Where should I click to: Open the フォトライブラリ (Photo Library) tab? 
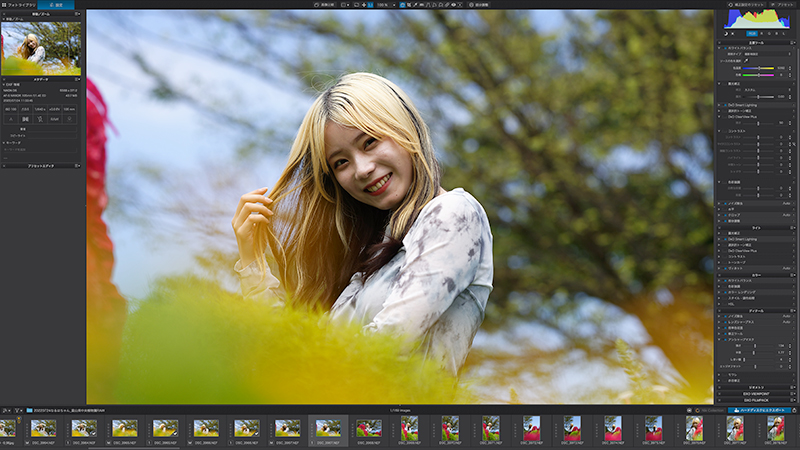click(19, 5)
